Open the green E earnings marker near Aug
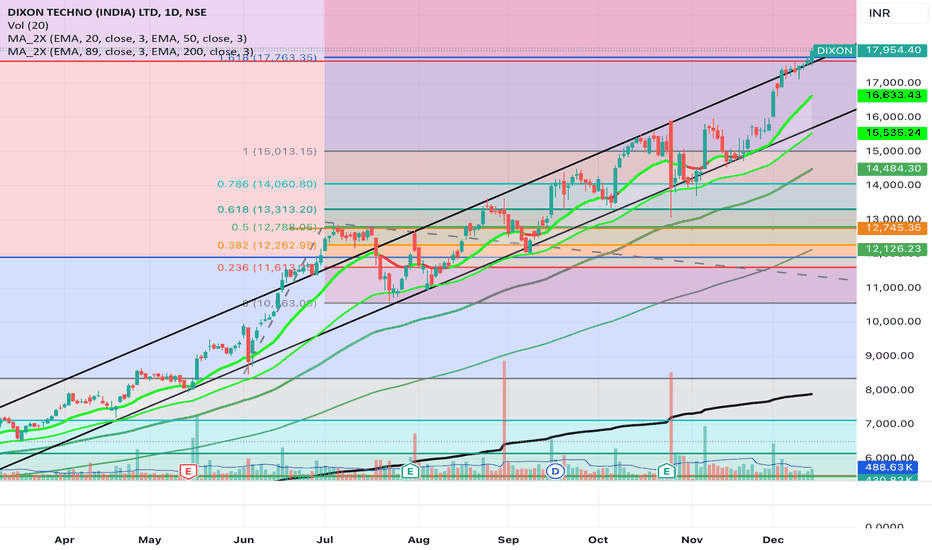The image size is (932, 550). click(x=410, y=472)
